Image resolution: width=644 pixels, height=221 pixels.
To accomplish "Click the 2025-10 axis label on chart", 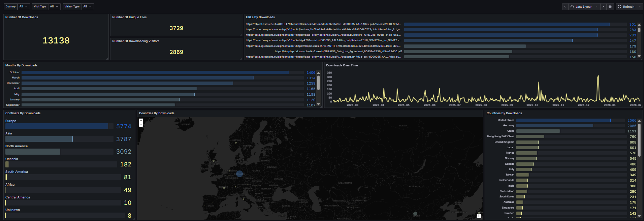I will (x=533, y=105).
